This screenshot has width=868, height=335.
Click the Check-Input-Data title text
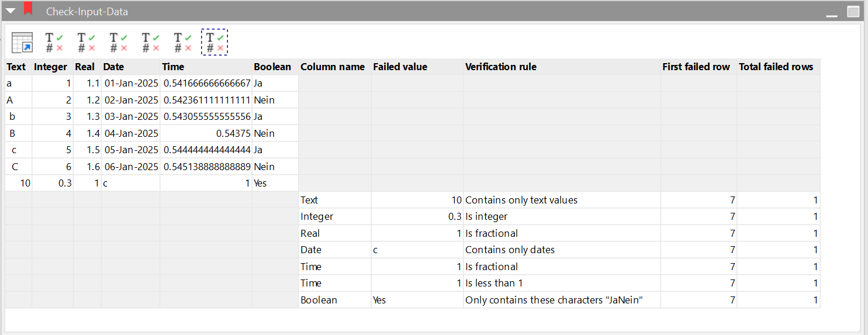[x=87, y=12]
